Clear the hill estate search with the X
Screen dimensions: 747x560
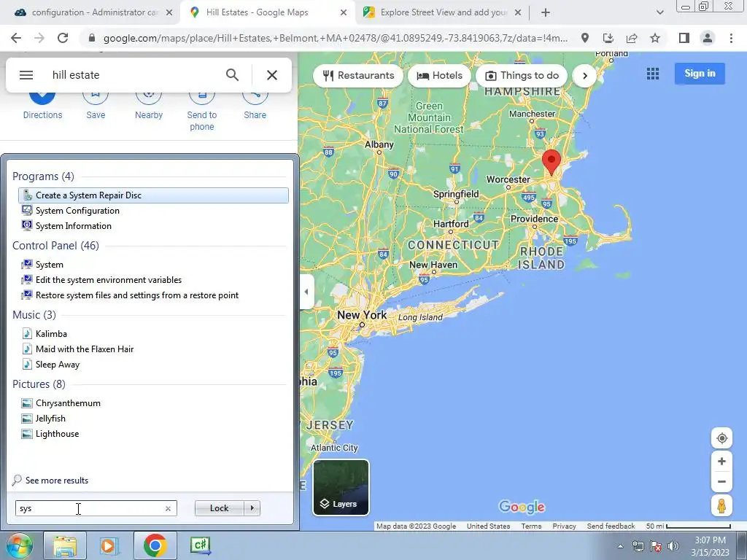pos(272,75)
